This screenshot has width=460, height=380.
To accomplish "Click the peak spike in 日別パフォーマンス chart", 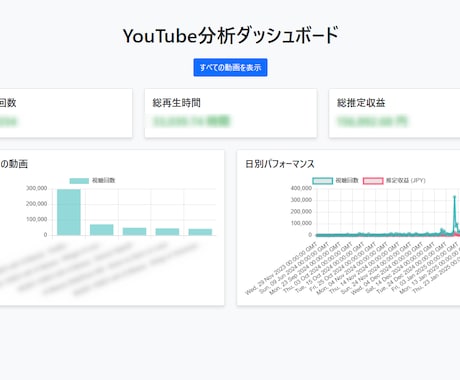I will [x=454, y=197].
